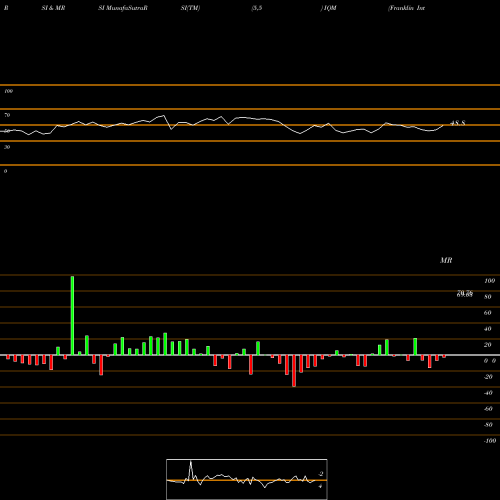
Task: Click the overlapping 69.68 value in MR panel
Action: click(x=465, y=294)
